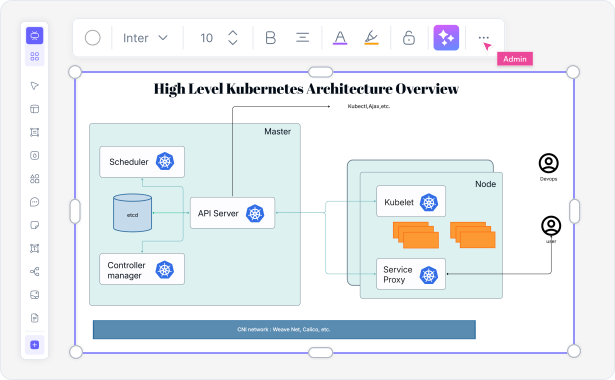
Task: Select the frame tool below templates
Action: (x=35, y=132)
